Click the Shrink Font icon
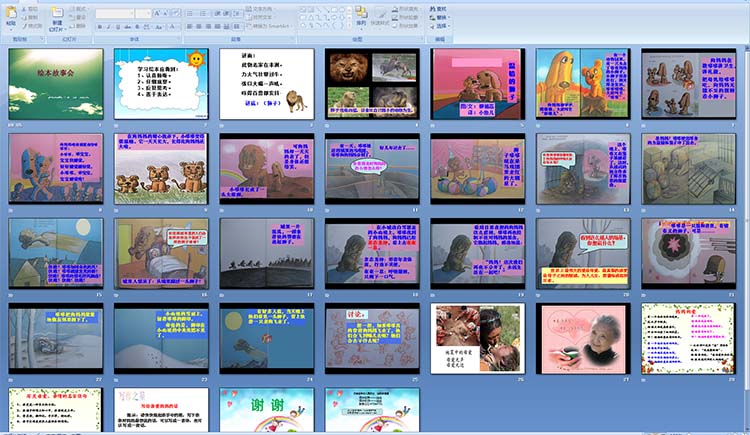 165,13
